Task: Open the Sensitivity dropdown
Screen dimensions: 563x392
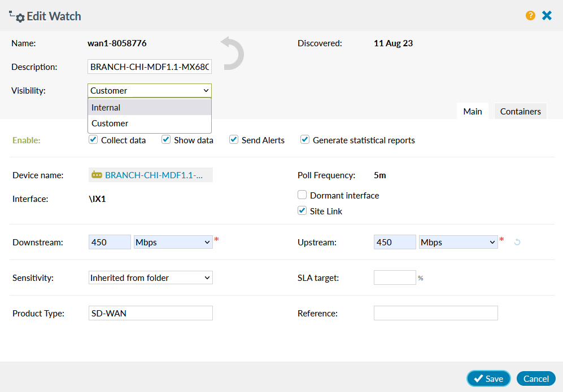Action: (150, 278)
